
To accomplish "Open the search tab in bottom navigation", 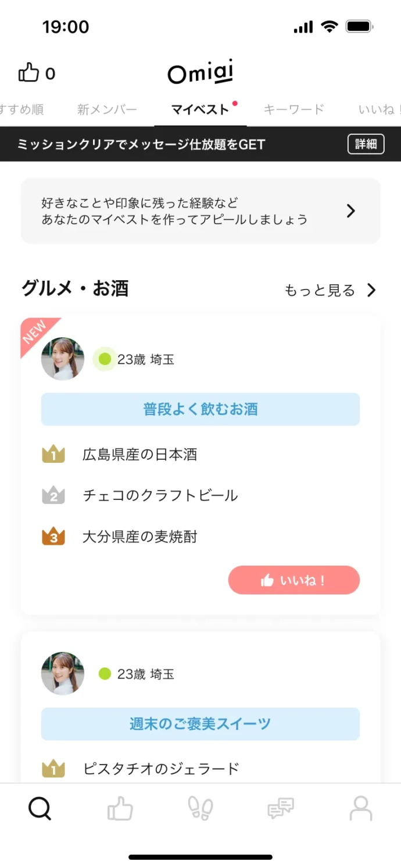I will click(39, 808).
